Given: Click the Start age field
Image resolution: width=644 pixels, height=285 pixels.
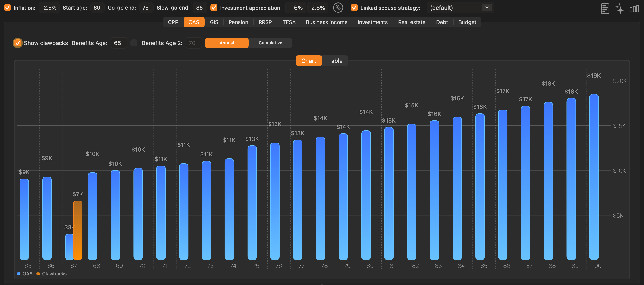Looking at the screenshot, I should [x=97, y=8].
